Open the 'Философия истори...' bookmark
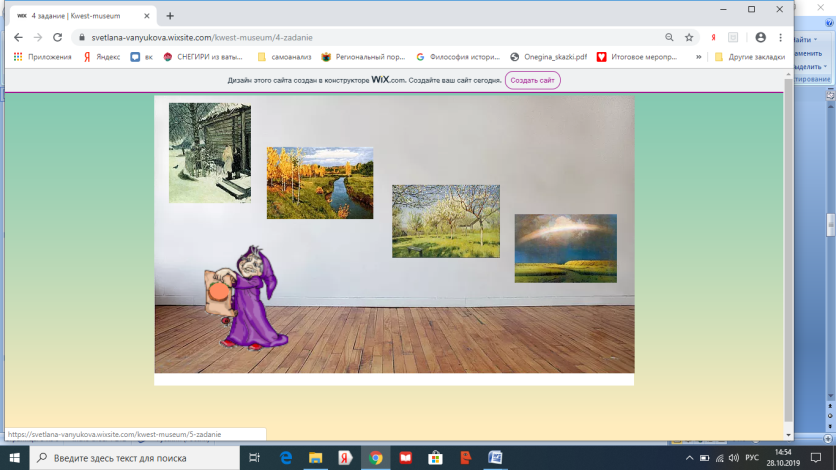The width and height of the screenshot is (836, 470). click(x=459, y=56)
